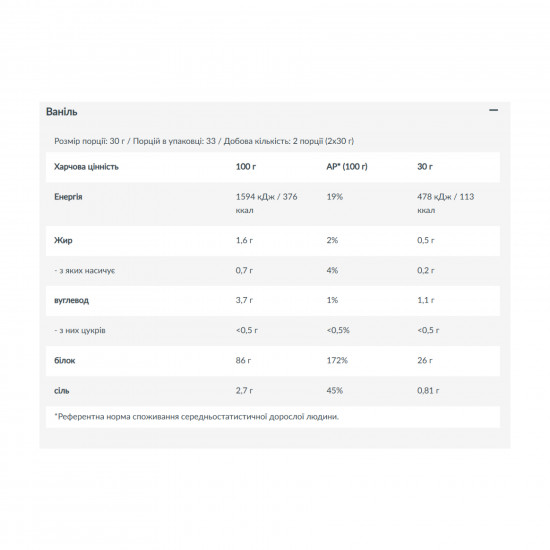The width and height of the screenshot is (550, 550).
Task: Click the 30 г column header
Action: pyautogui.click(x=425, y=167)
